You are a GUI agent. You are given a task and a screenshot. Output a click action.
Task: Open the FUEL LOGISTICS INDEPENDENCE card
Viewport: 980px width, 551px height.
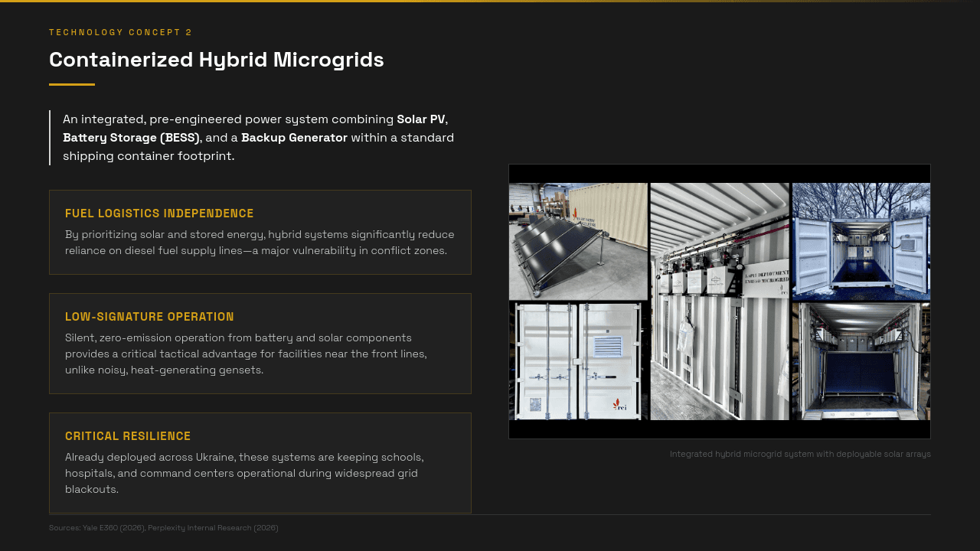260,232
